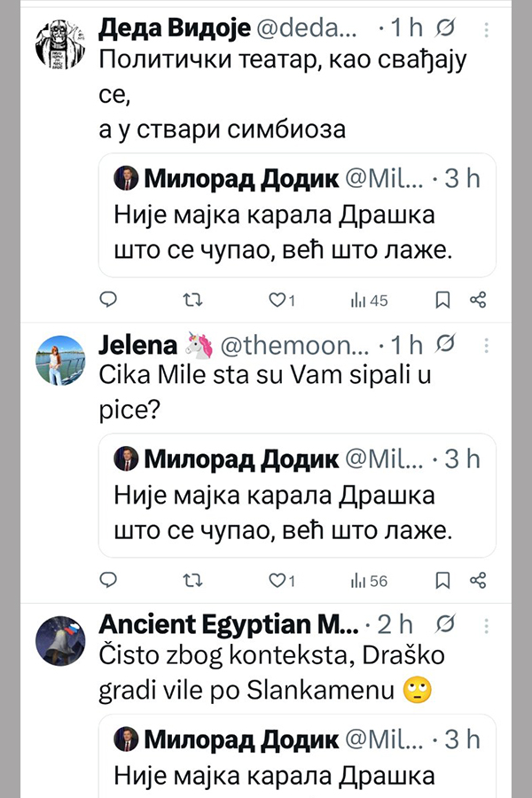Bookmark Деда Видоје's tweet

point(442,301)
